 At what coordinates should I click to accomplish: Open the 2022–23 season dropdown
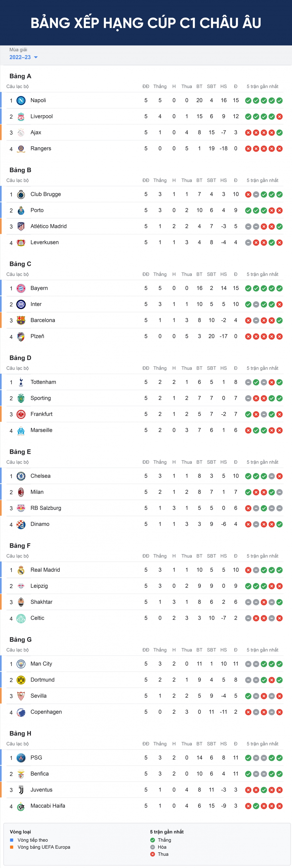tap(23, 57)
